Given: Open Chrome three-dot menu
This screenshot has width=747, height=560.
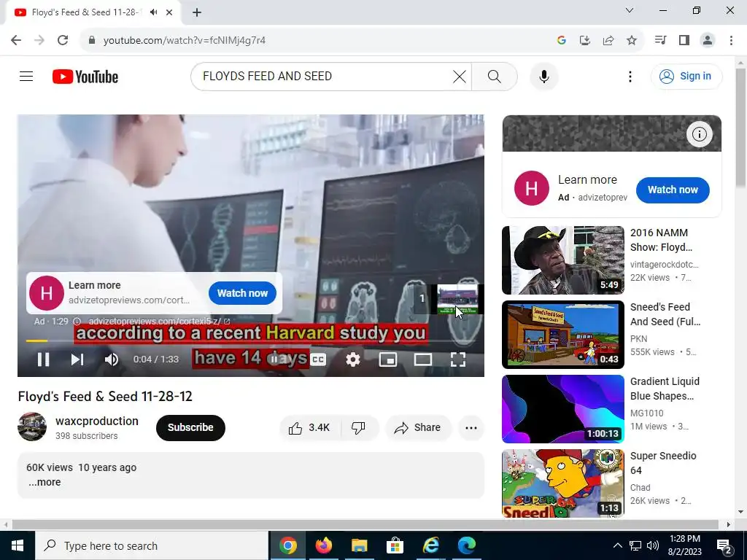Looking at the screenshot, I should tap(731, 40).
